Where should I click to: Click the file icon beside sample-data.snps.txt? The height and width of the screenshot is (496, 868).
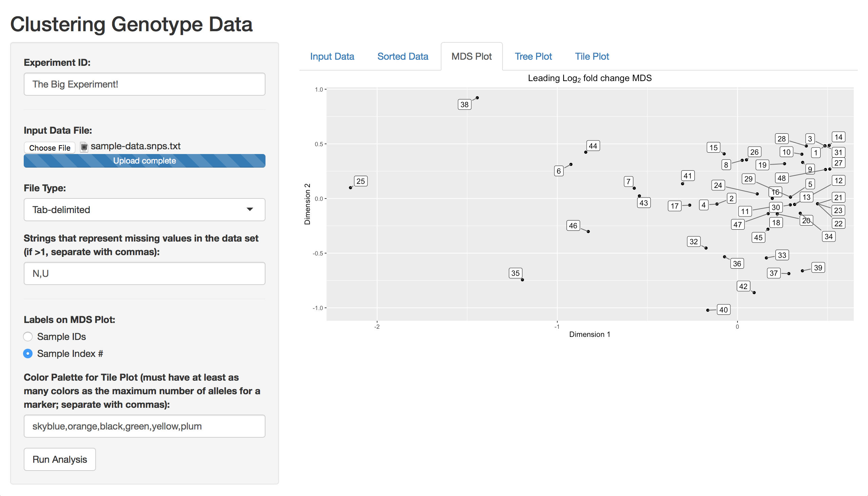pyautogui.click(x=84, y=147)
